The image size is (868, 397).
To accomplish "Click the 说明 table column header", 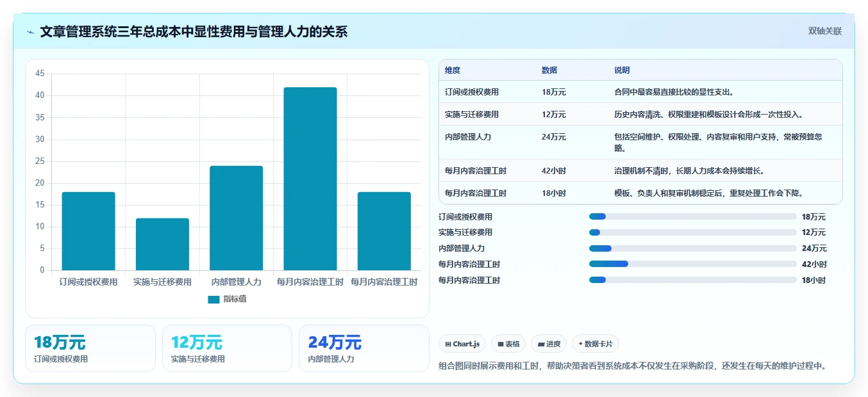I will tap(622, 70).
